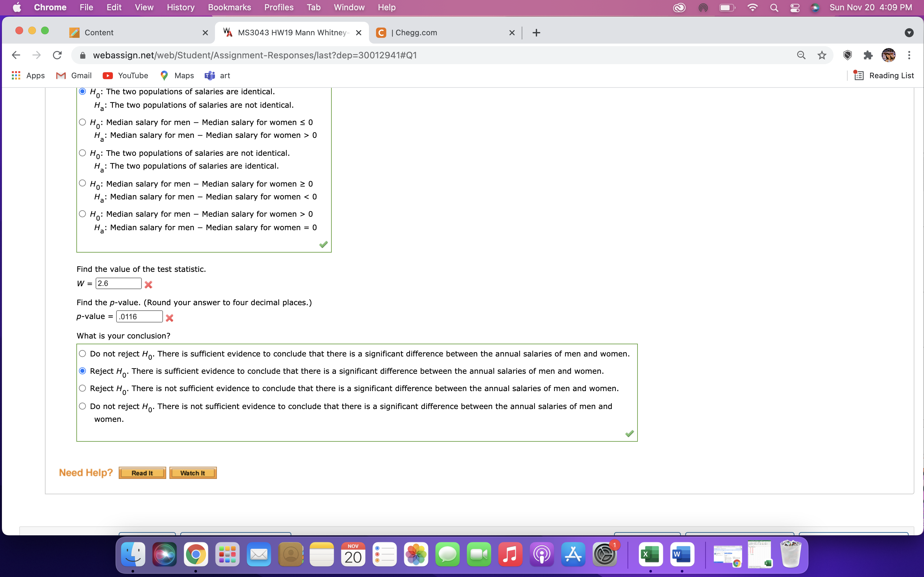
Task: Open Chrome three-dot menu
Action: (x=909, y=55)
